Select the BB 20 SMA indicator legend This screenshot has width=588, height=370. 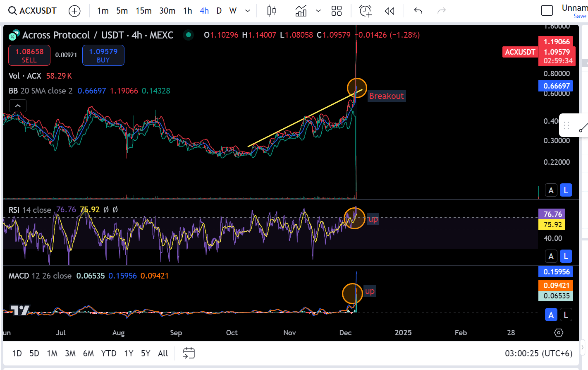pyautogui.click(x=41, y=91)
